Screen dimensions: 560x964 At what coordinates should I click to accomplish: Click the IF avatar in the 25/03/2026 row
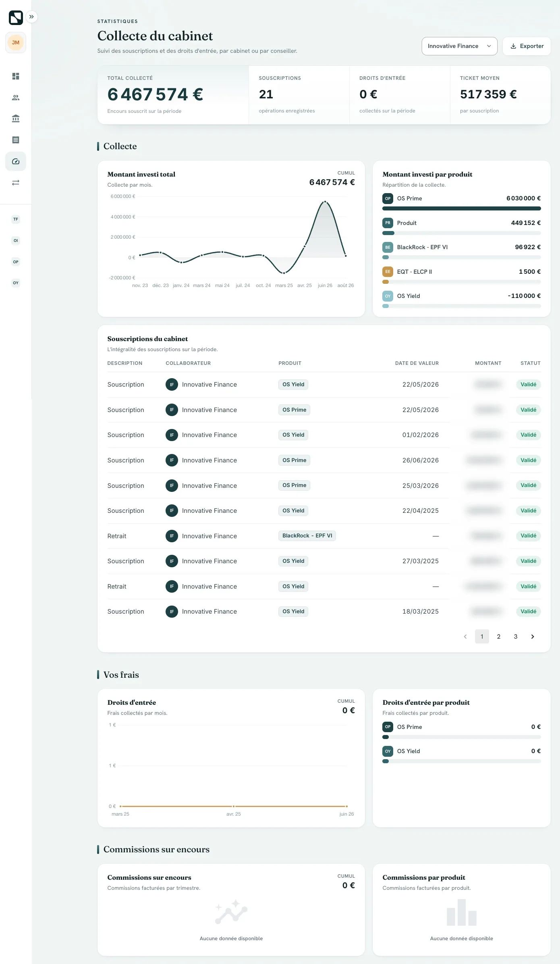pyautogui.click(x=172, y=485)
